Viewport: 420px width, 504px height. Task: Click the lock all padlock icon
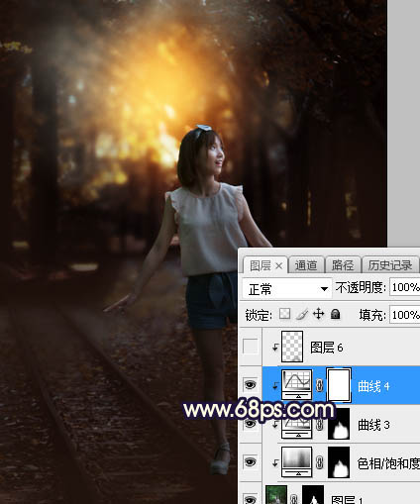coord(335,314)
